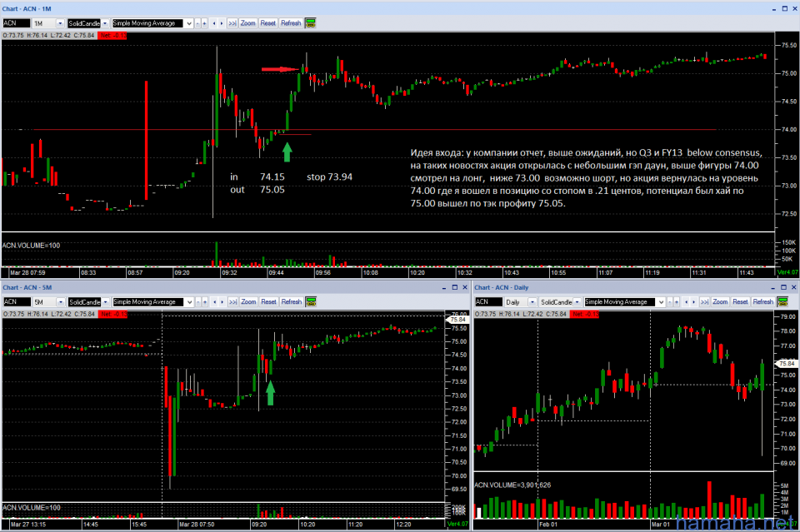Click Zoom button in Daily chart
The image size is (800, 532).
click(720, 301)
